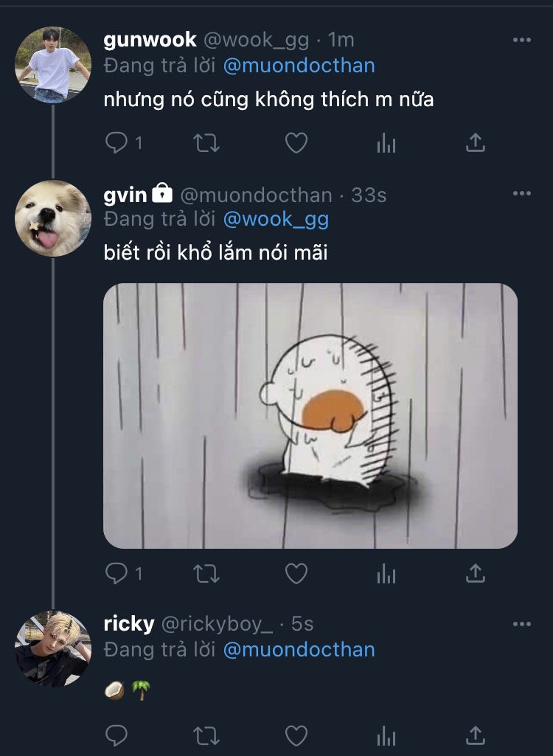Open more options menu on ricky's tweet
This screenshot has width=553, height=756.
tap(521, 624)
